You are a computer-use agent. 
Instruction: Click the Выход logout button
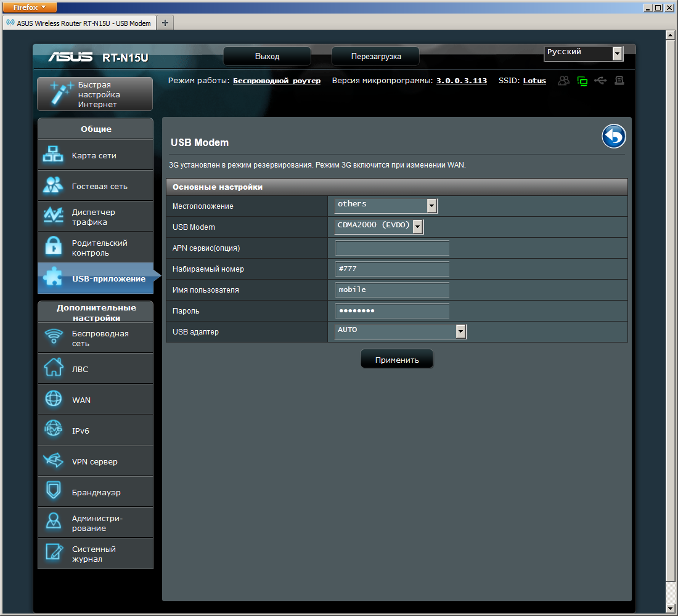pos(267,56)
